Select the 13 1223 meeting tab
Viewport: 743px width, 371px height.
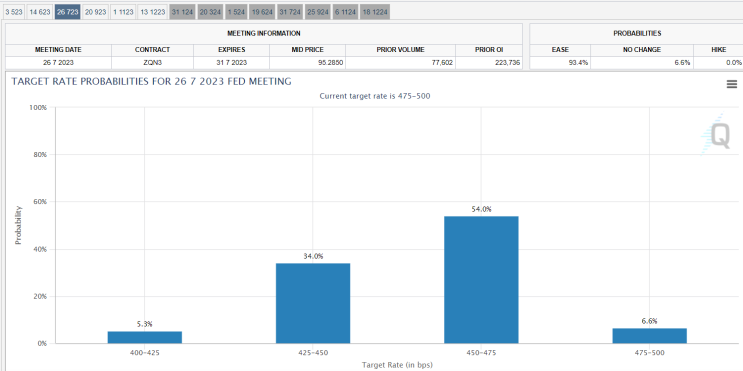coord(153,12)
